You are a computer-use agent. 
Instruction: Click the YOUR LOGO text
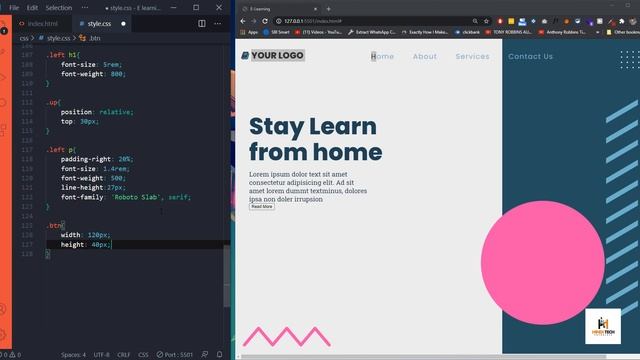[278, 56]
